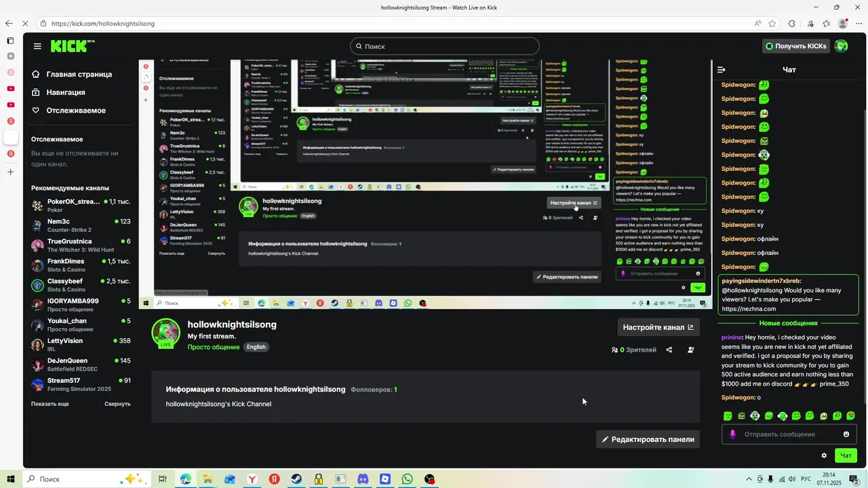
Task: Open browser extensions puzzle icon
Action: tap(791, 24)
